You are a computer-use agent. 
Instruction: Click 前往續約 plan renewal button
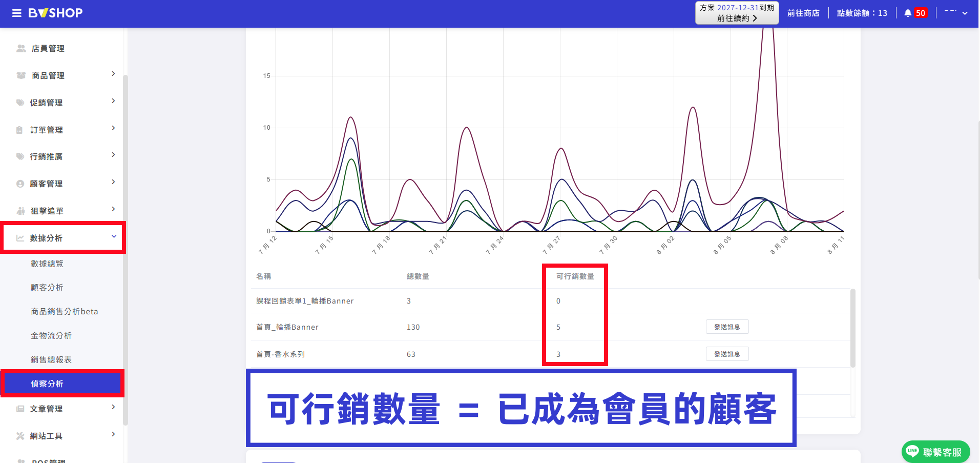pos(737,13)
